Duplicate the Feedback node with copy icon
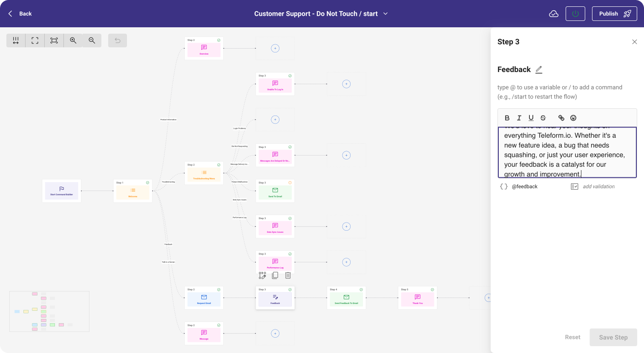The image size is (644, 353). click(275, 275)
